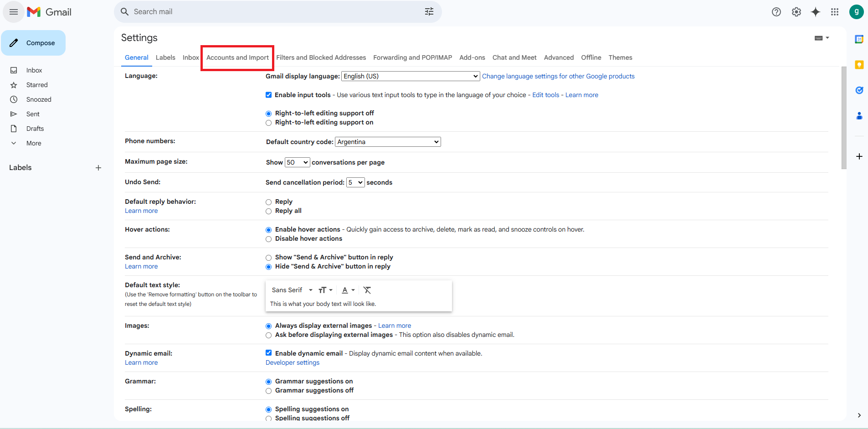Screen dimensions: 868x429
Task: Open the Themes settings tab
Action: 620,57
